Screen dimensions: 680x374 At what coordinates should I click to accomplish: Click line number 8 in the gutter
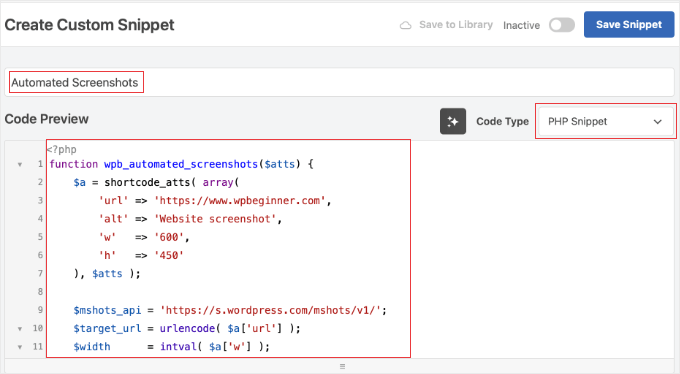click(x=40, y=292)
